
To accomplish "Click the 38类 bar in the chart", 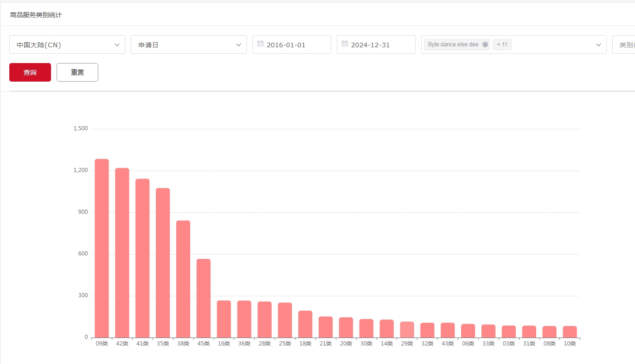I will click(x=183, y=279).
